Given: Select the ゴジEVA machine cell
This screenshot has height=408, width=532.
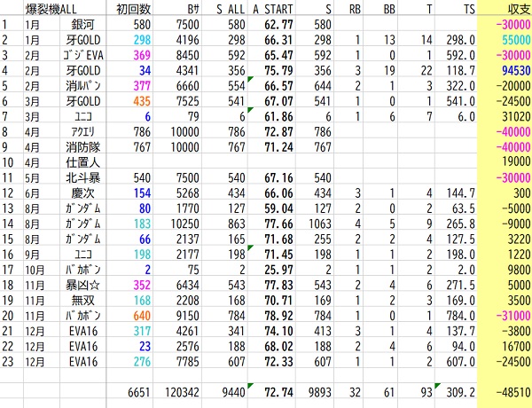Looking at the screenshot, I should point(82,55).
